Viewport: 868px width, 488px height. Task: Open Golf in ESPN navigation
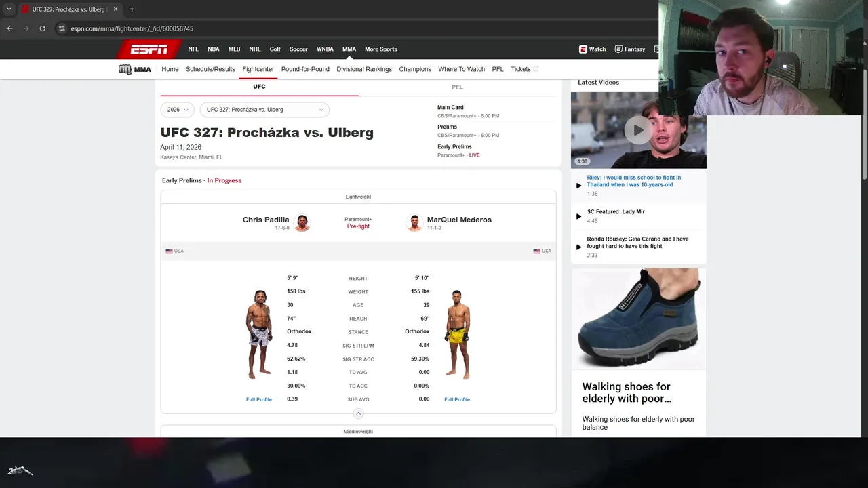pos(275,49)
